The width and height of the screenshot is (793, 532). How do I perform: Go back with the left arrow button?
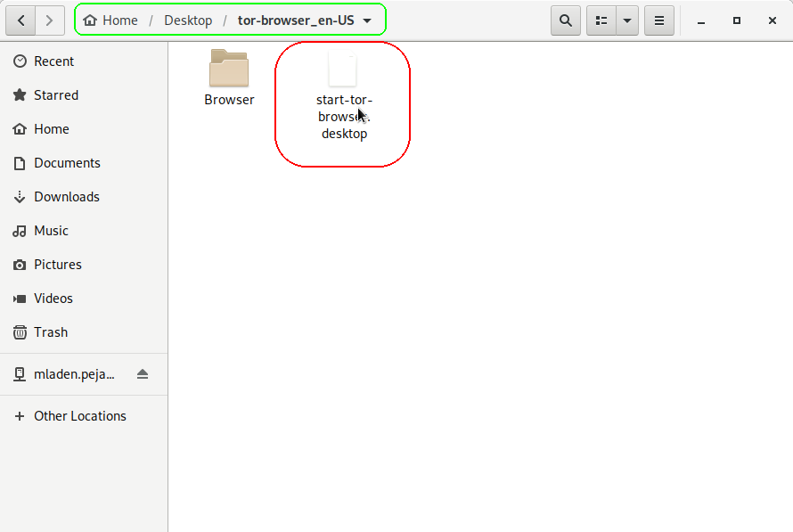pyautogui.click(x=20, y=20)
